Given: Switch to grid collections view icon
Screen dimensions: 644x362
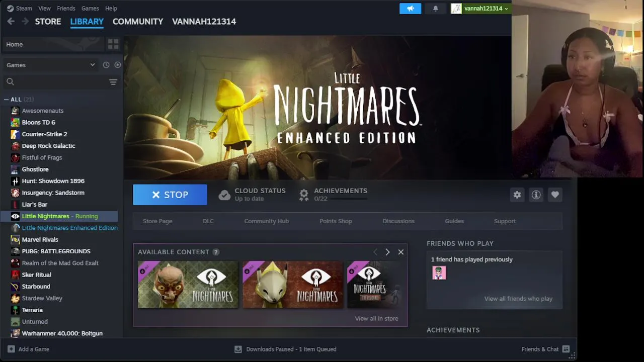Looking at the screenshot, I should (113, 44).
